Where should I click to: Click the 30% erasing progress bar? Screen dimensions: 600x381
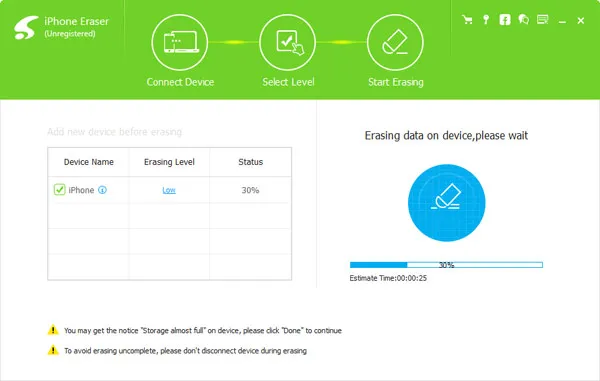(x=446, y=265)
